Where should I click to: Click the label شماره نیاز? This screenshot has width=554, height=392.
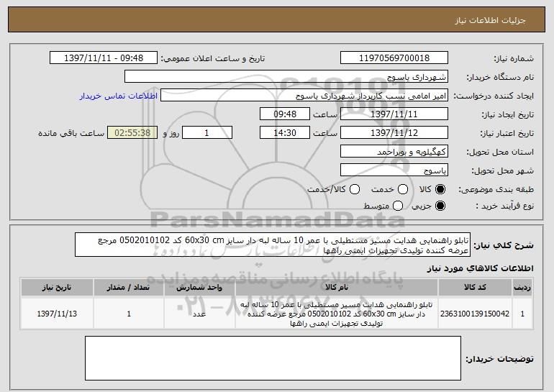(x=514, y=59)
